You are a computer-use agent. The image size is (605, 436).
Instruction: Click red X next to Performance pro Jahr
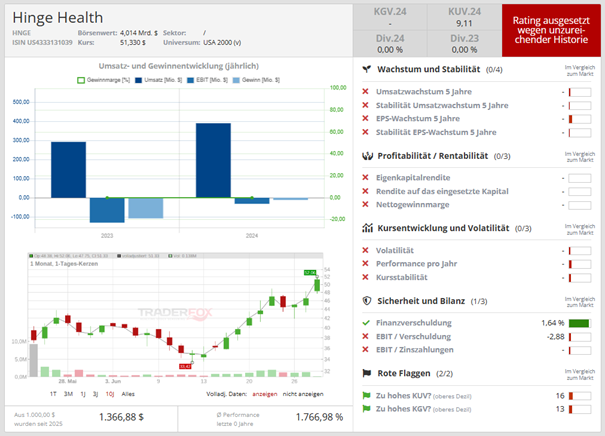[365, 264]
